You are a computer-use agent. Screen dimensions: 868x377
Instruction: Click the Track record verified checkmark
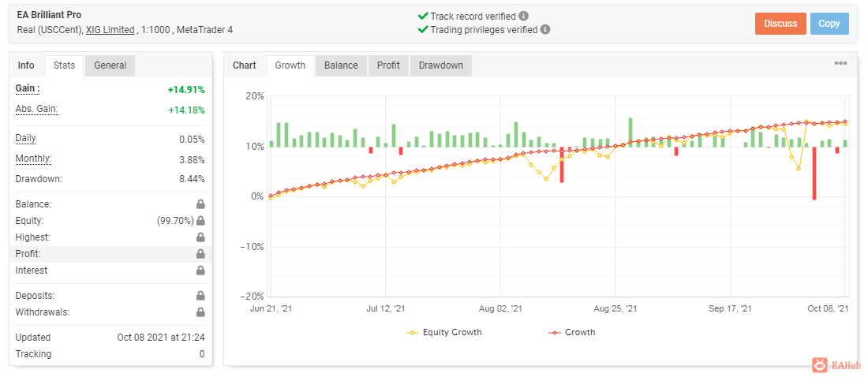[423, 16]
